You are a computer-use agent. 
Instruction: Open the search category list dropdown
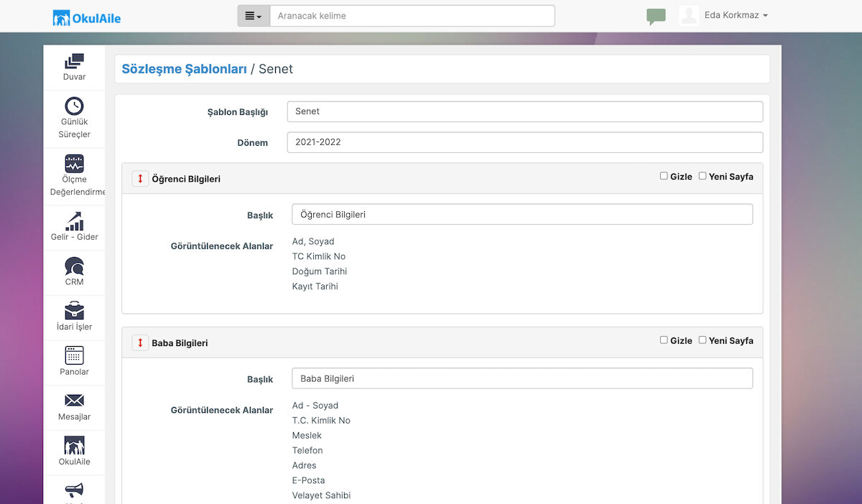(x=254, y=16)
